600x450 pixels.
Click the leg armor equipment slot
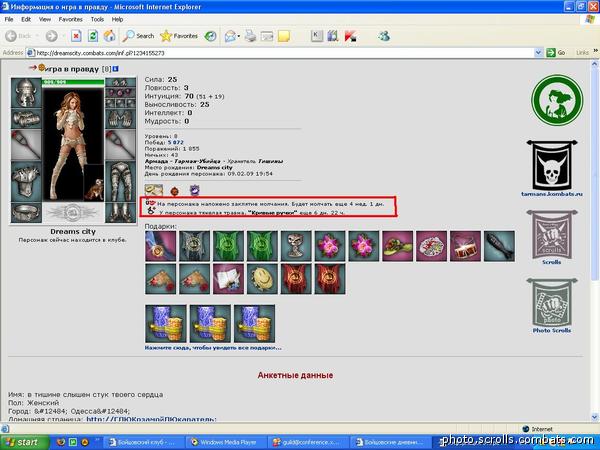[x=120, y=181]
